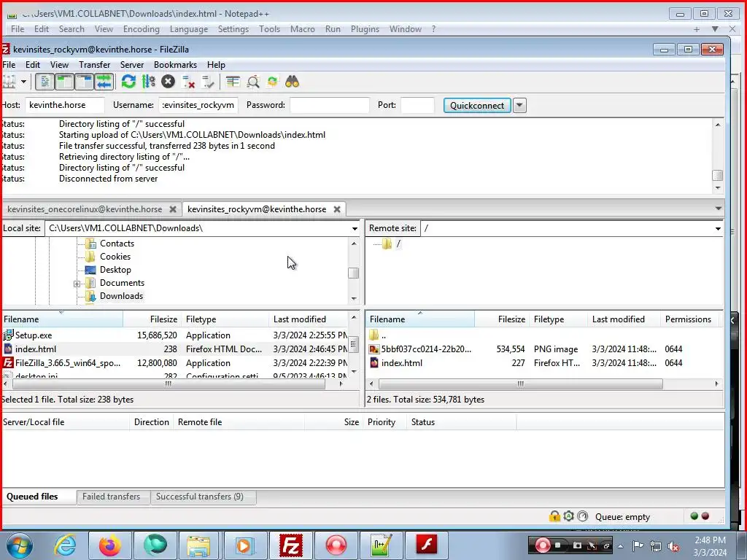Toggle remote directory tree display button
Image resolution: width=747 pixels, height=560 pixels.
[x=85, y=82]
